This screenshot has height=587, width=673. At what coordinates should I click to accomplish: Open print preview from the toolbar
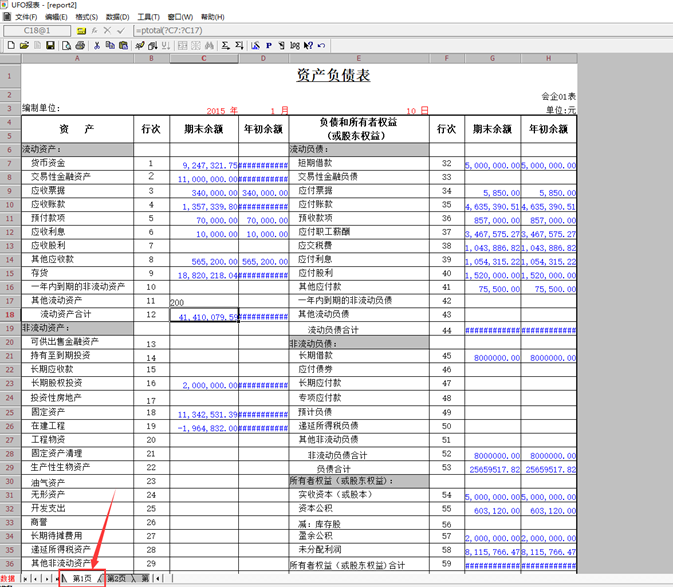pos(67,45)
